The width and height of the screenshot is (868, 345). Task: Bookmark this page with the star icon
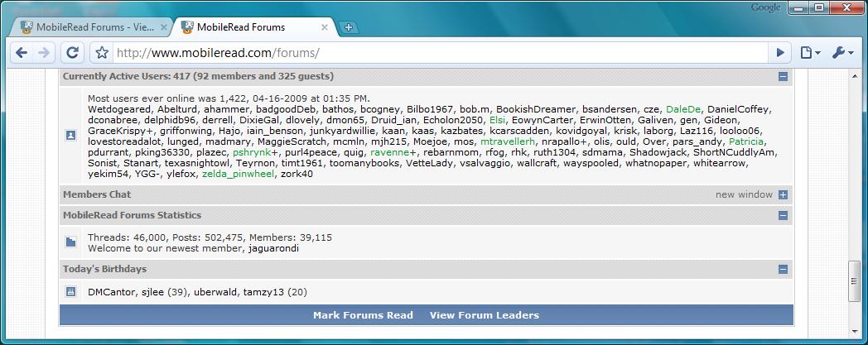point(101,52)
